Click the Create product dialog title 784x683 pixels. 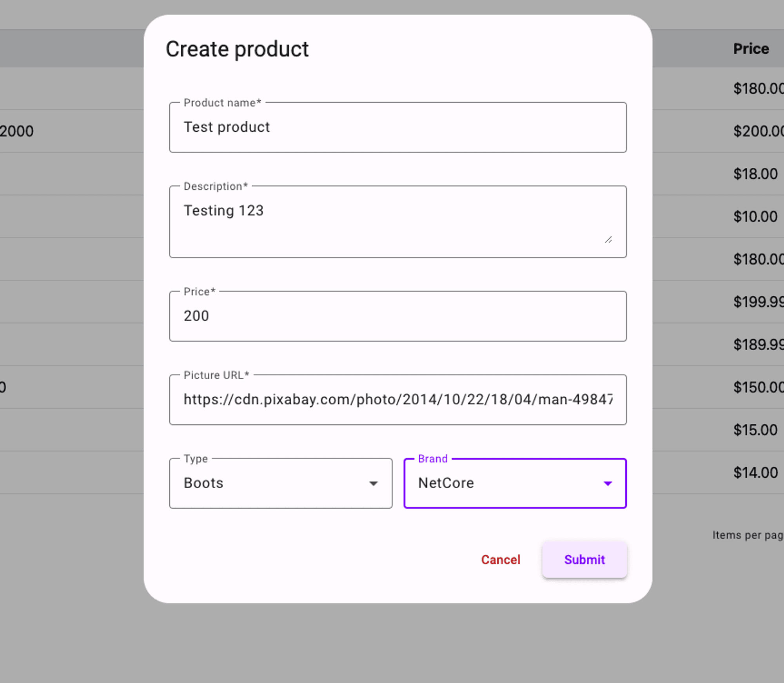pyautogui.click(x=237, y=49)
